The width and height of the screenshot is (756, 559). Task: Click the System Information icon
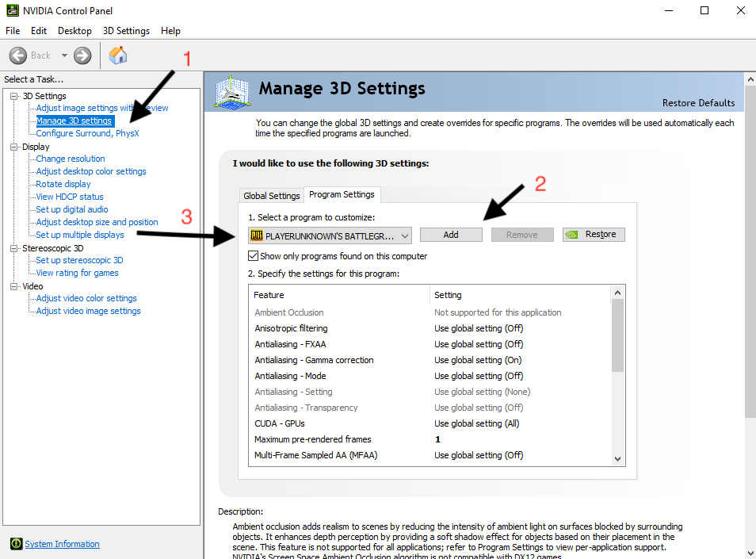(x=16, y=544)
